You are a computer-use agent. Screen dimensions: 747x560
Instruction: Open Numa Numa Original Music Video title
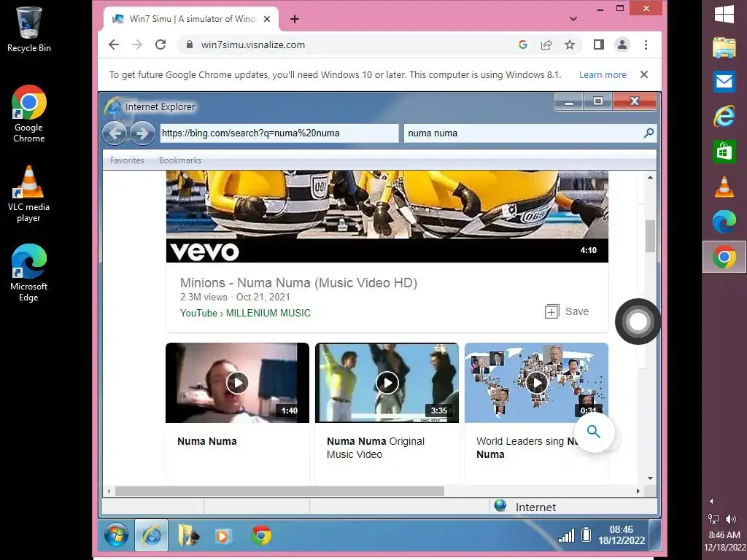point(376,448)
